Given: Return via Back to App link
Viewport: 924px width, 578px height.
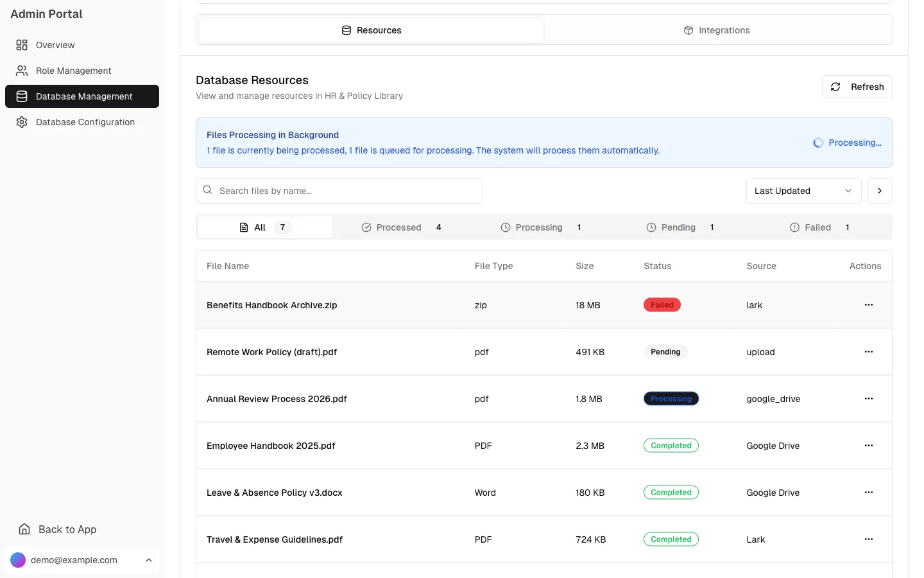Looking at the screenshot, I should pyautogui.click(x=82, y=529).
